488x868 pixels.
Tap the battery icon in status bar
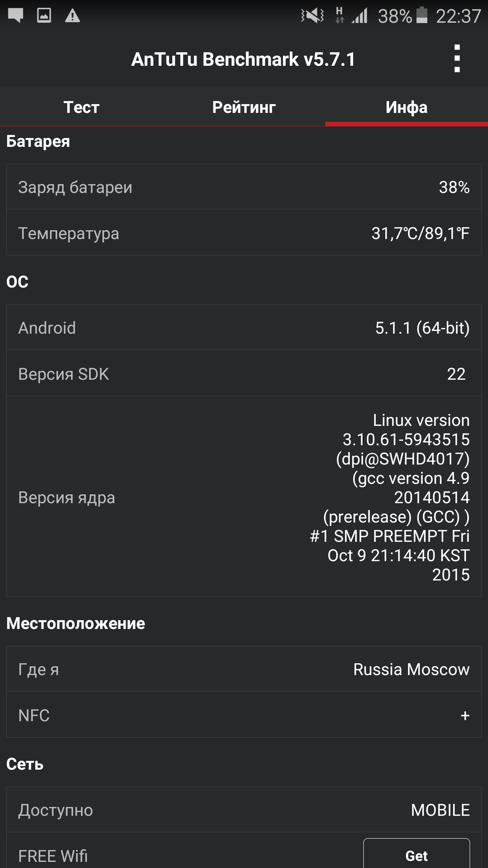click(x=422, y=16)
